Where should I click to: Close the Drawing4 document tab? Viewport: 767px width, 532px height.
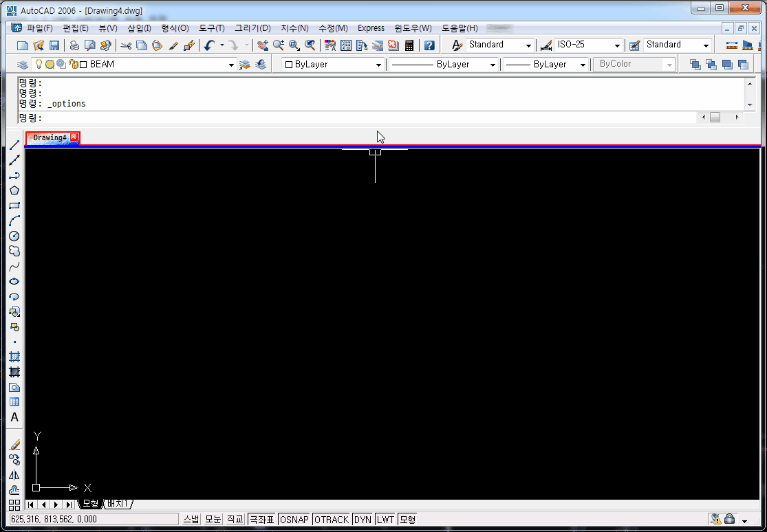tap(74, 137)
